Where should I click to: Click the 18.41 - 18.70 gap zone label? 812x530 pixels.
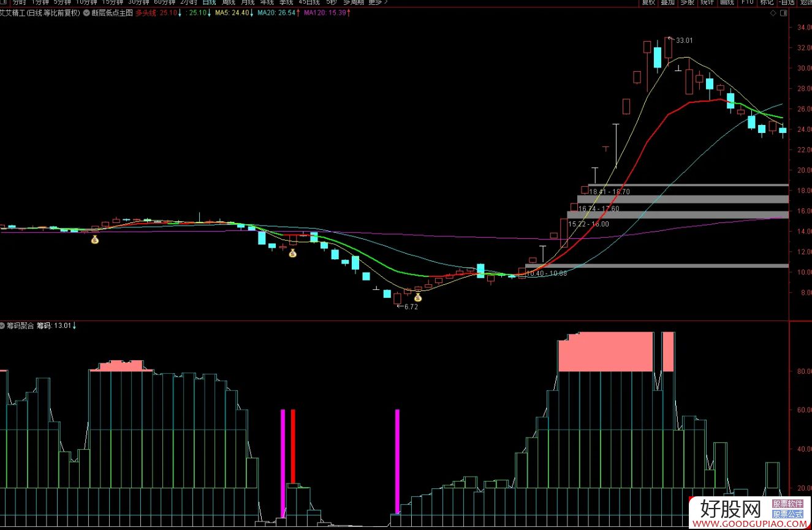[x=609, y=192]
